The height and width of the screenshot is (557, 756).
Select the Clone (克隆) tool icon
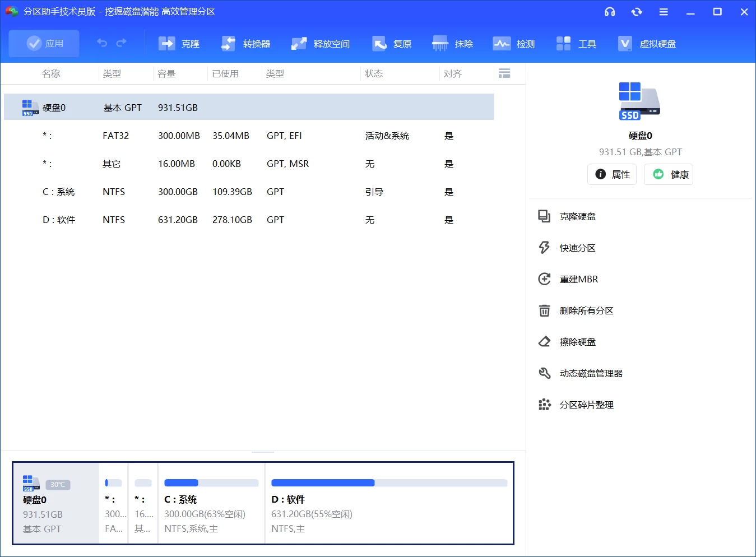point(166,43)
